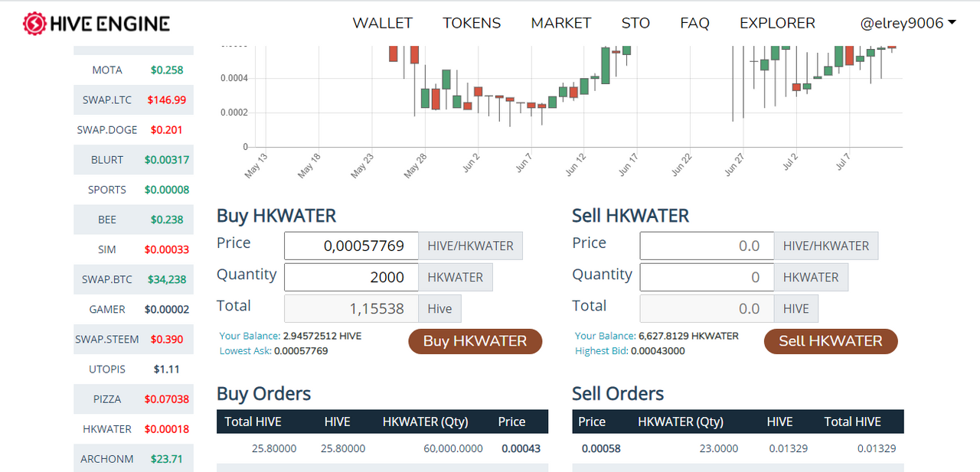This screenshot has height=472, width=980.
Task: Click the Highest Bid link
Action: click(x=601, y=351)
